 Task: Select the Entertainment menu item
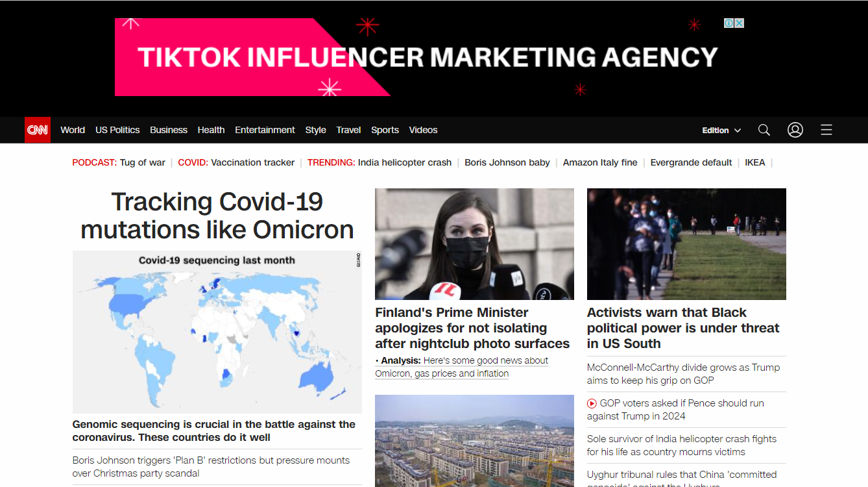265,130
